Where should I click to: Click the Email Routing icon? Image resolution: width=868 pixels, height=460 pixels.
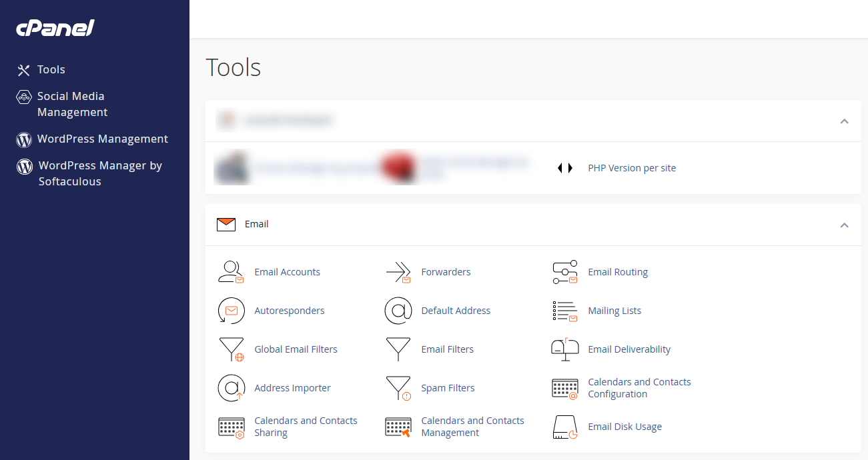565,272
